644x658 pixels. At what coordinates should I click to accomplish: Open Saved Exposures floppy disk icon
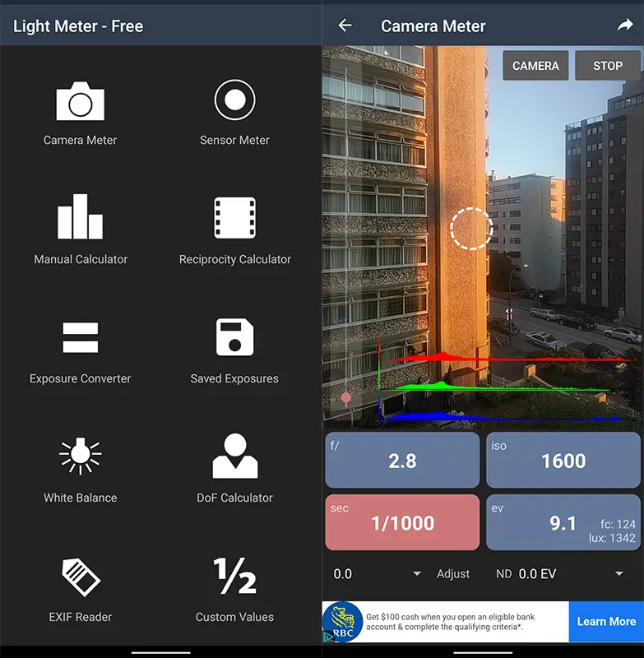(x=234, y=337)
